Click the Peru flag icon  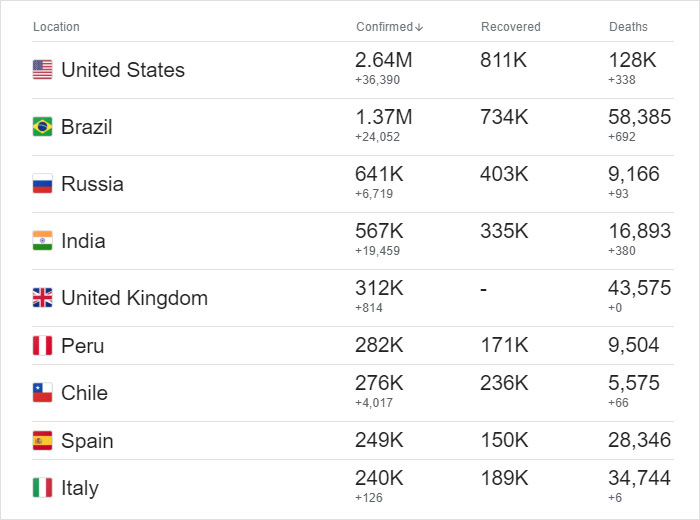42,346
